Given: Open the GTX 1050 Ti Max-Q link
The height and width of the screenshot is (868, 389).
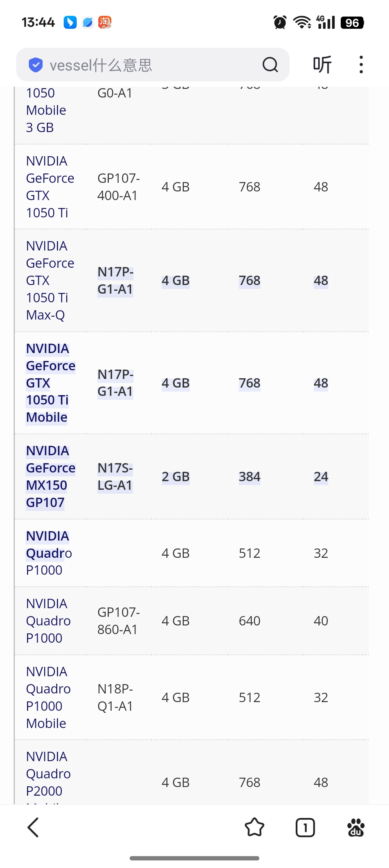Looking at the screenshot, I should 50,280.
